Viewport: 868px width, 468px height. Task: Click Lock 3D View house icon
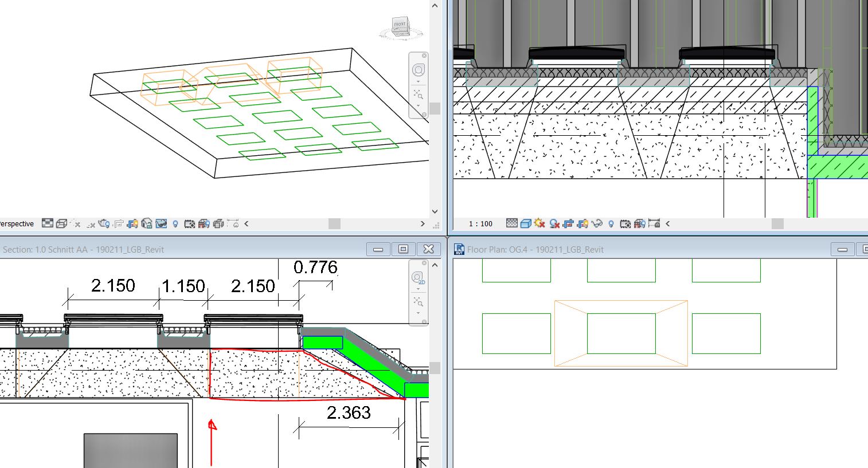[x=147, y=224]
